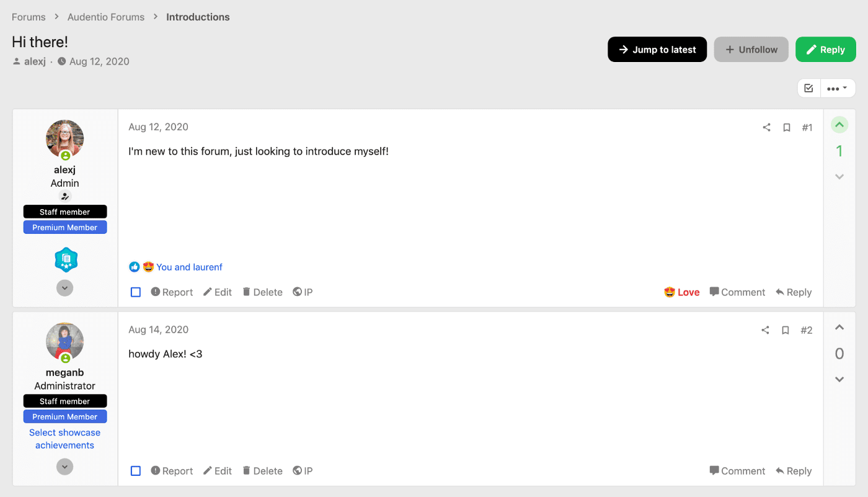Tick the checkbox on meganb's post

pyautogui.click(x=136, y=471)
